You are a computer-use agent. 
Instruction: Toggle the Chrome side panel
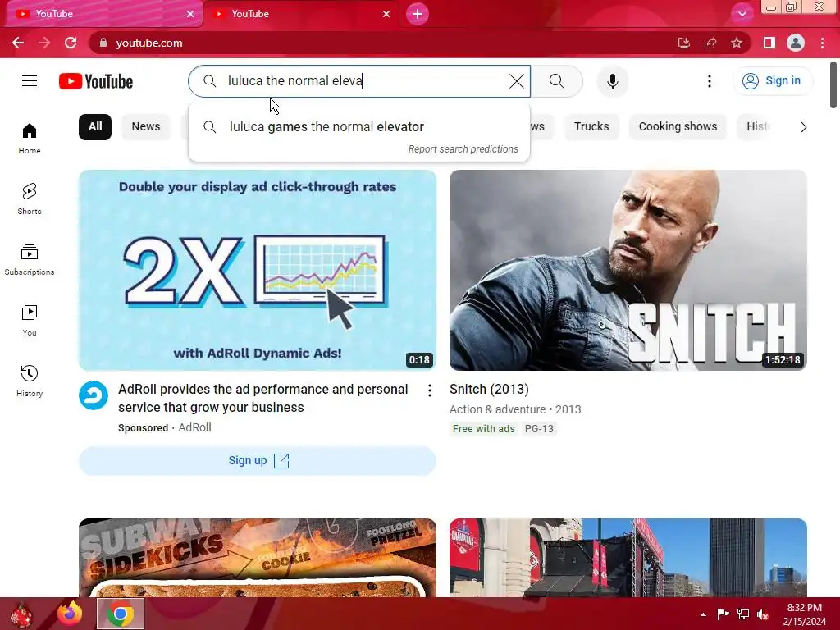click(769, 43)
